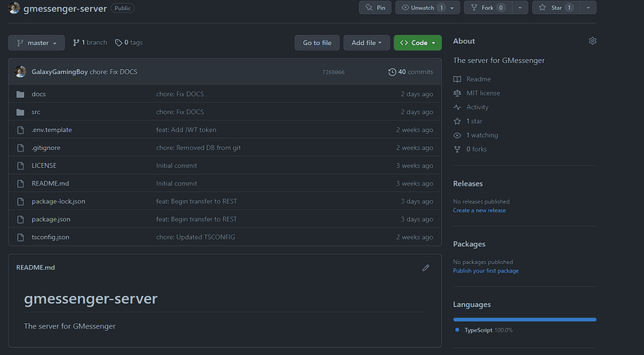Click GalaxyGamingBoy's avatar in commit row
Image resolution: width=644 pixels, height=355 pixels.
tap(21, 72)
